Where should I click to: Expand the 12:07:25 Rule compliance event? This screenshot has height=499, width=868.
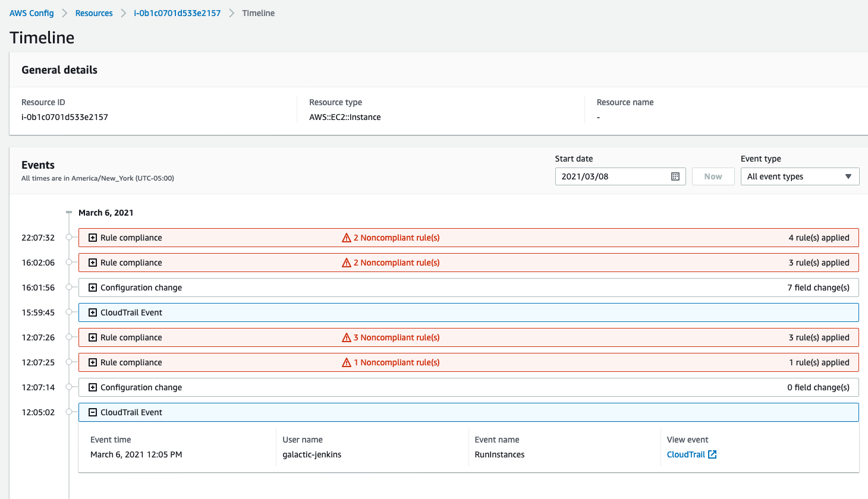pyautogui.click(x=93, y=362)
